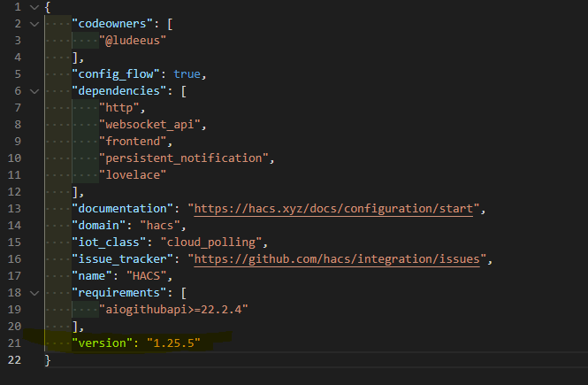588x385 pixels.
Task: Click the "documentation" key
Action: [x=122, y=209]
